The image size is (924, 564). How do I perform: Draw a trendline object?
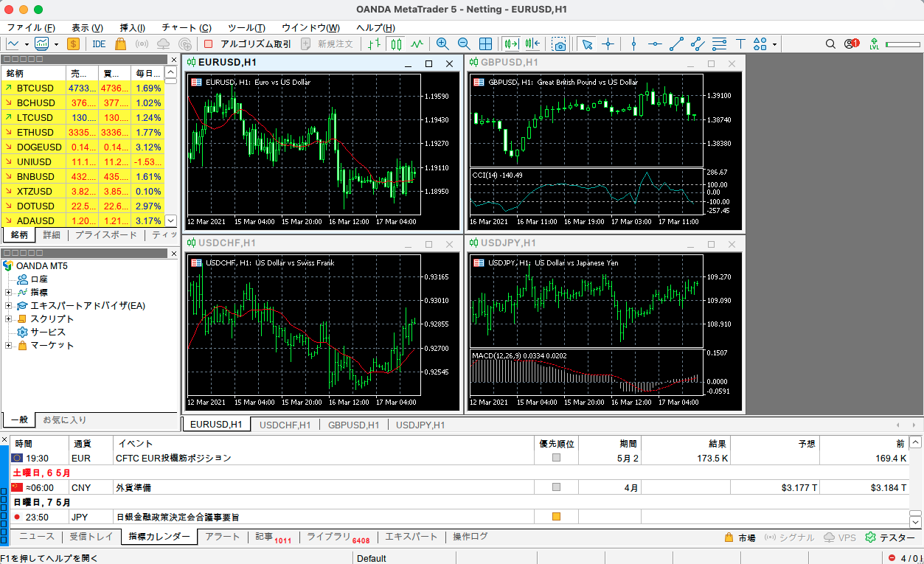click(x=676, y=44)
